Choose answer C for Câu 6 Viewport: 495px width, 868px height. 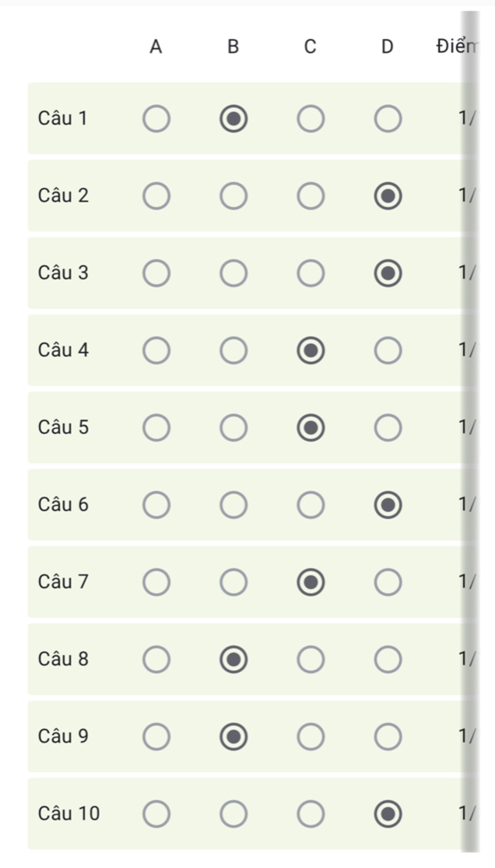[310, 505]
